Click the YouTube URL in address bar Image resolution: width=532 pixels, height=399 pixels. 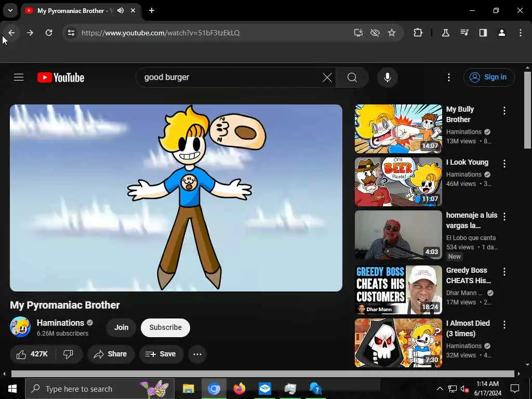coord(161,33)
